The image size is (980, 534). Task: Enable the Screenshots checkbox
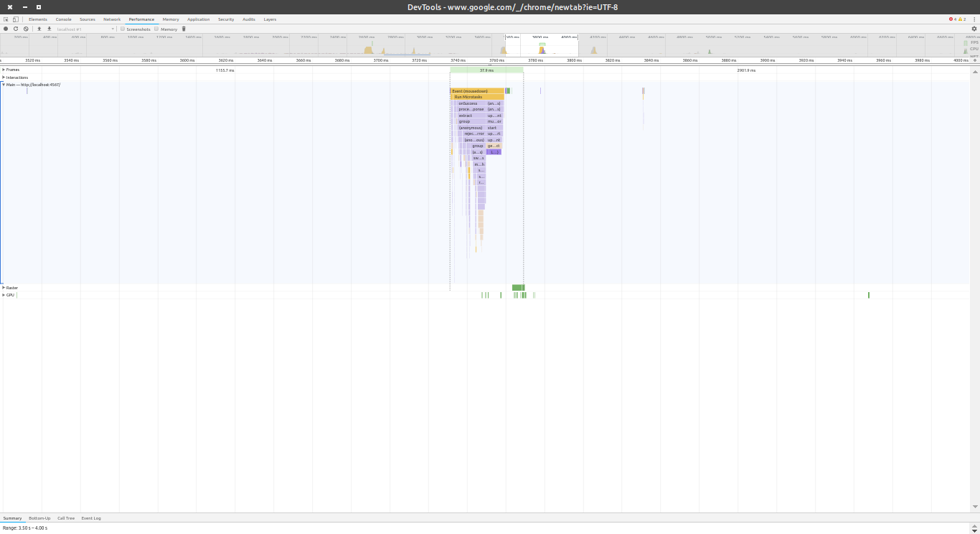point(123,29)
